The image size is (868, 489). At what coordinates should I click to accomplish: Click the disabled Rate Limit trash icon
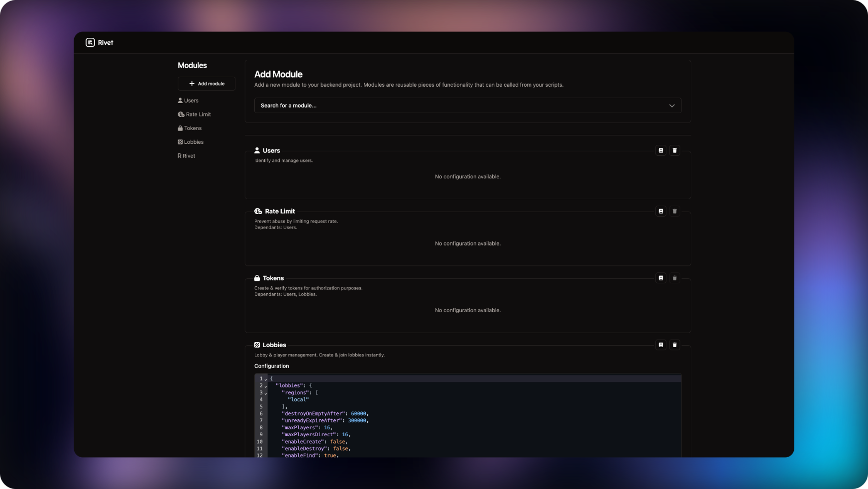tap(674, 211)
